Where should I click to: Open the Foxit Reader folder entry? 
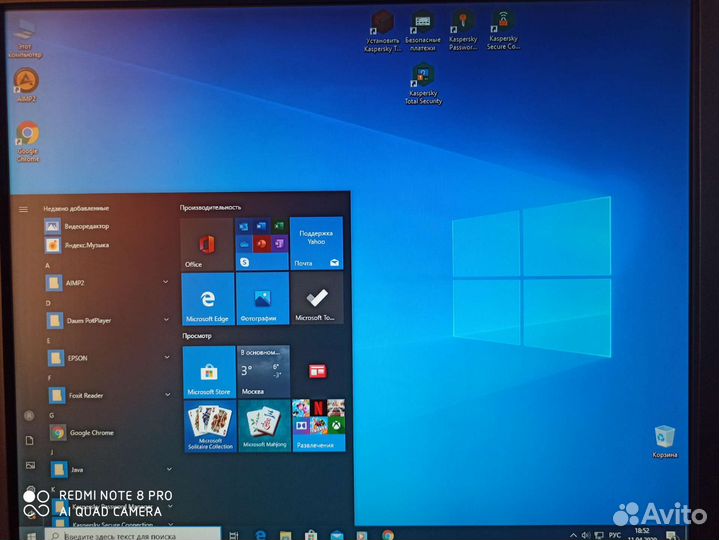[x=111, y=395]
